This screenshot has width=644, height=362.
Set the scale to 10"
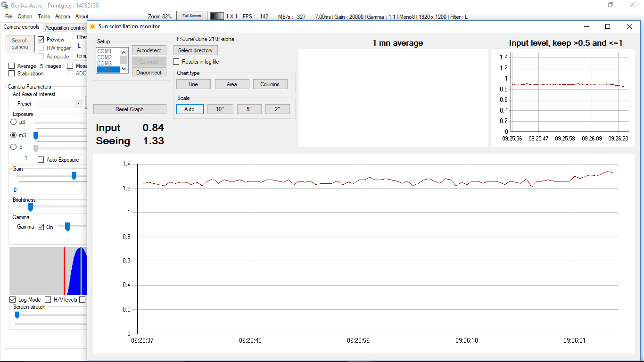tap(220, 109)
